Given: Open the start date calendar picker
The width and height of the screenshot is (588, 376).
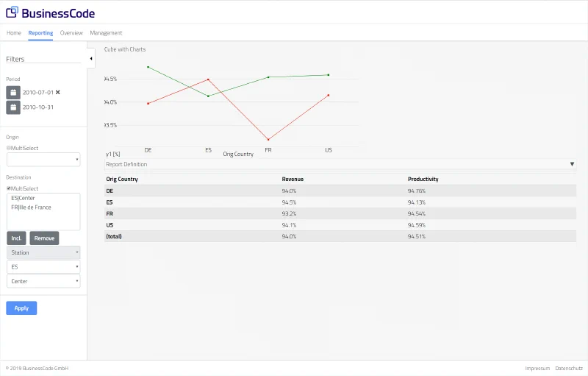Looking at the screenshot, I should (13, 93).
